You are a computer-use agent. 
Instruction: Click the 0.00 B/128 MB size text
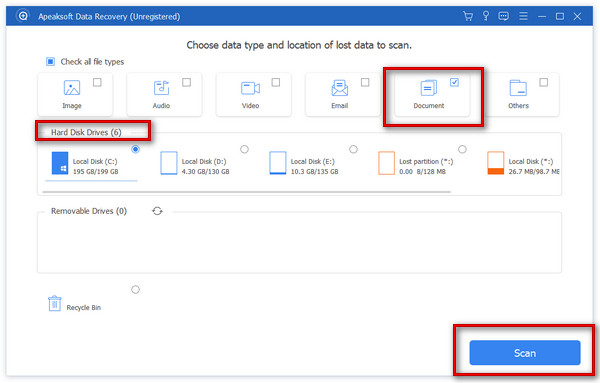click(422, 172)
